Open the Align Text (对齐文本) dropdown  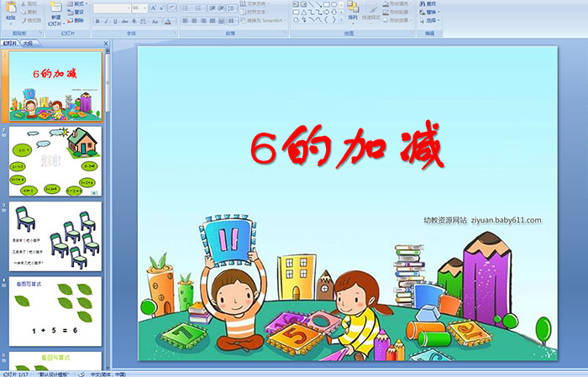pyautogui.click(x=255, y=12)
